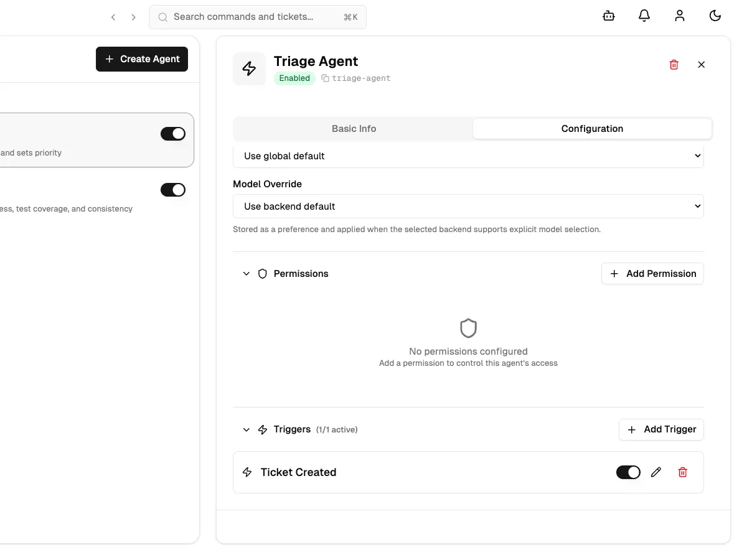Open the delete agent trash icon
747x560 pixels.
[x=674, y=64]
